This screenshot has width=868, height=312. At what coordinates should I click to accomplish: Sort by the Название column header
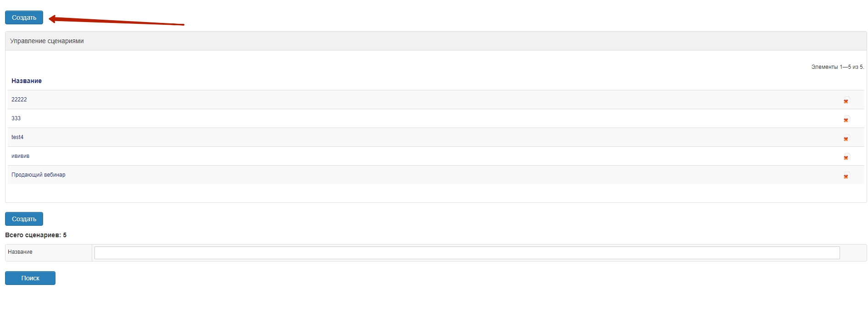(x=27, y=81)
